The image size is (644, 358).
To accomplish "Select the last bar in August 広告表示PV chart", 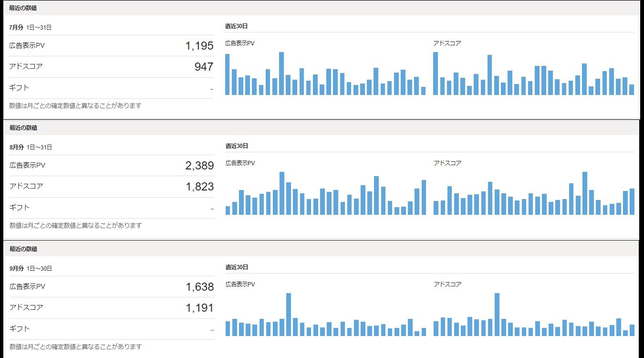I will tap(424, 197).
